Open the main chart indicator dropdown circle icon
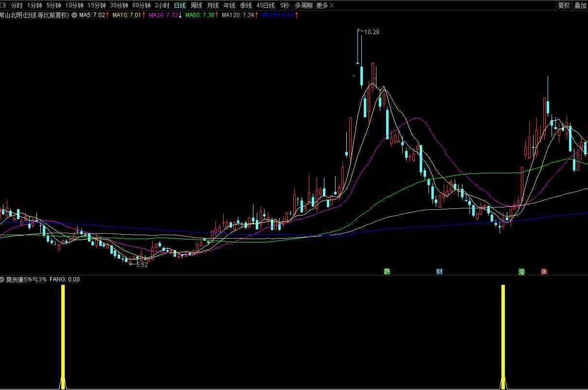Screen dimensions: 588x390 (74, 15)
